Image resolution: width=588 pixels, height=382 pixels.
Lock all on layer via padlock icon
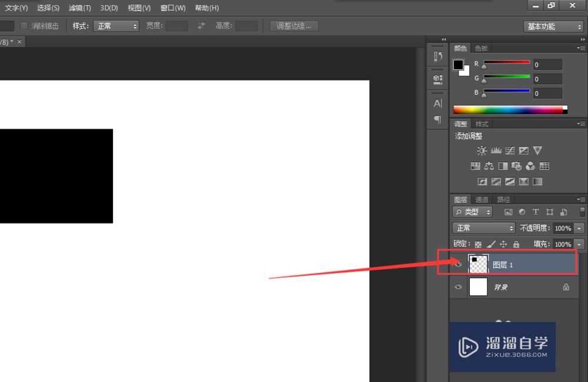click(516, 244)
